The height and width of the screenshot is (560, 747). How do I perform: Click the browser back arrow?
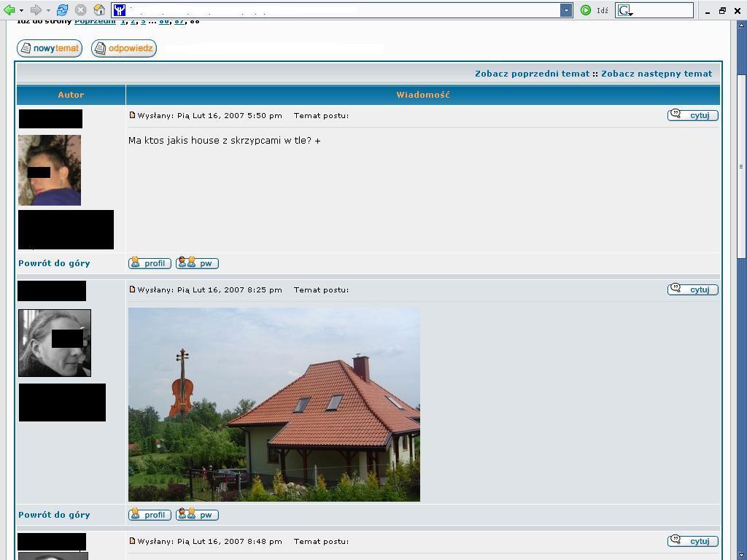(x=9, y=10)
